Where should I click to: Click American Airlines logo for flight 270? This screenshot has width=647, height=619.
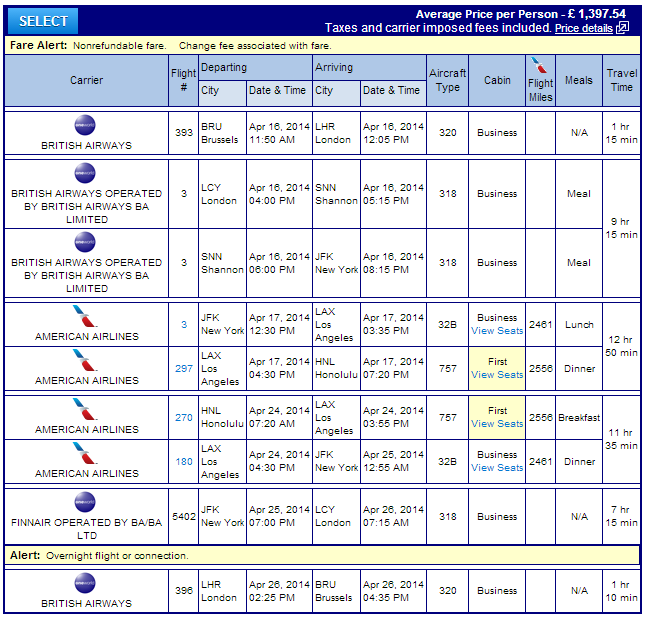pos(85,409)
